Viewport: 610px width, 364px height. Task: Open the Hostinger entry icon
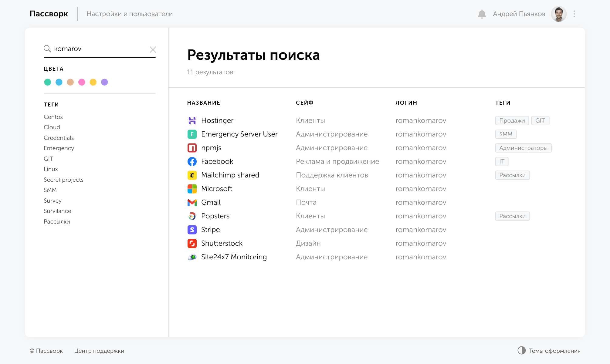(x=192, y=120)
